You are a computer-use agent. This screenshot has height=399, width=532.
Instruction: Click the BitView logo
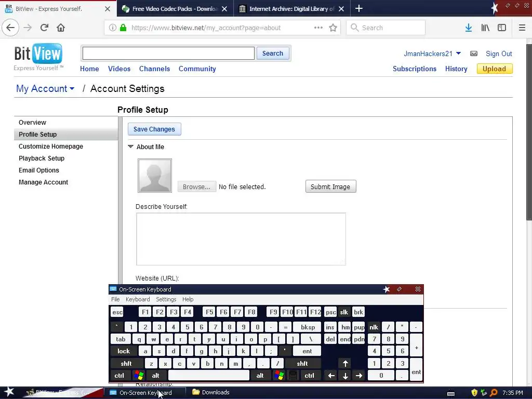38,57
